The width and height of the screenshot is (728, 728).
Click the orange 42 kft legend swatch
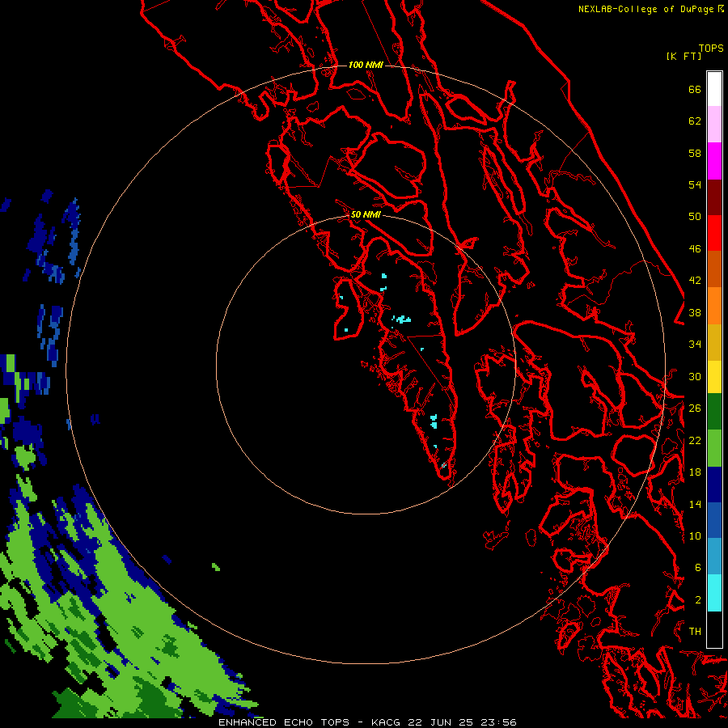[714, 306]
